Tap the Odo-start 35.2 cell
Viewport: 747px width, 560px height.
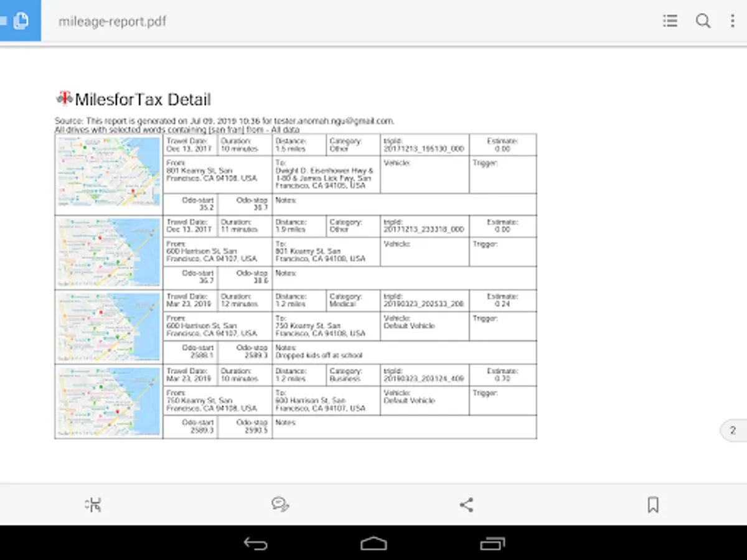190,204
